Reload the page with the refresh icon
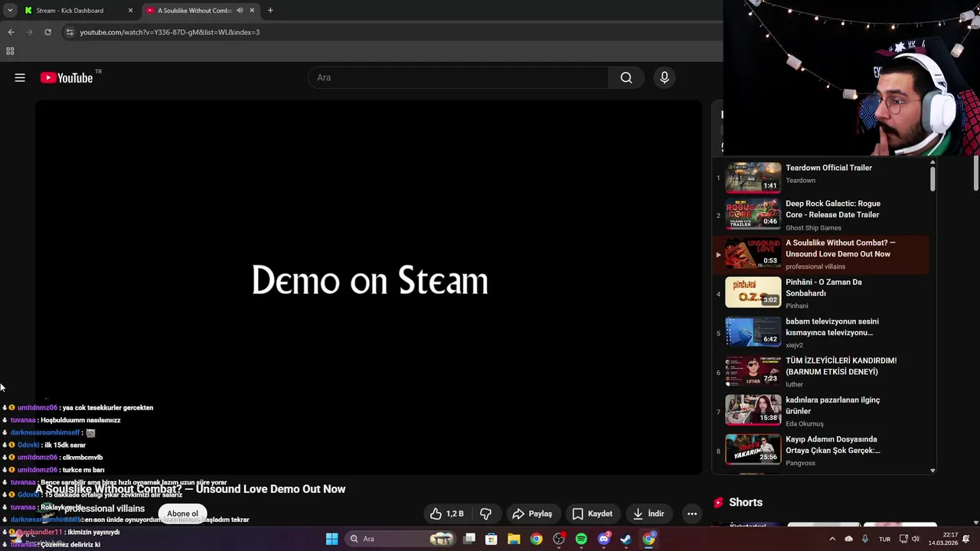980x551 pixels. [x=47, y=32]
